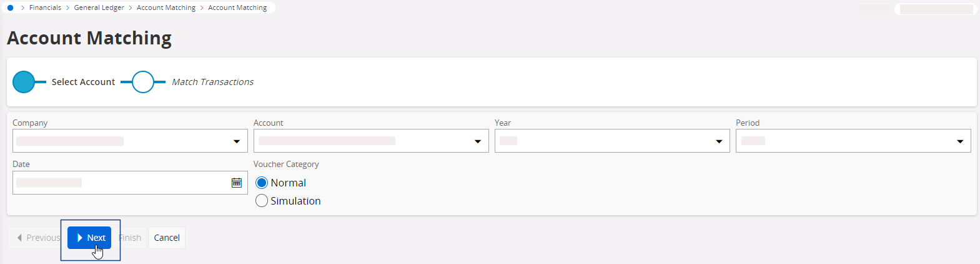The image size is (980, 264).
Task: Go to Financials in breadcrumb
Action: pyautogui.click(x=45, y=8)
